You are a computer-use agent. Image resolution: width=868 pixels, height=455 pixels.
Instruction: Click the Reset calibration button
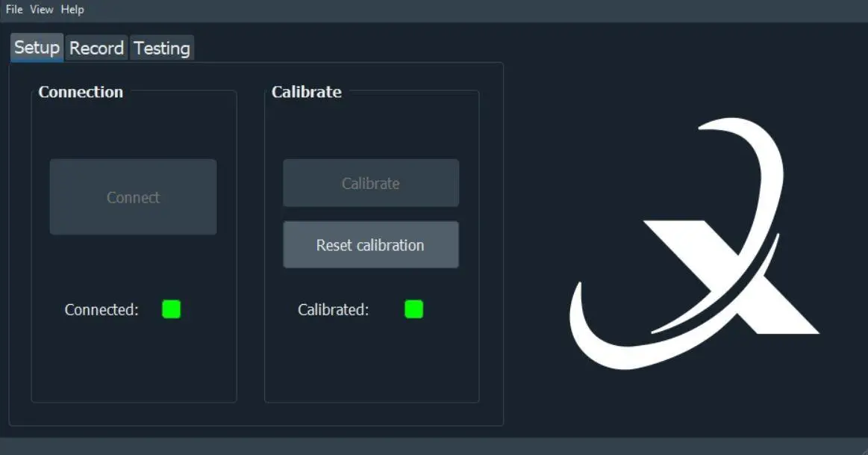click(x=370, y=245)
